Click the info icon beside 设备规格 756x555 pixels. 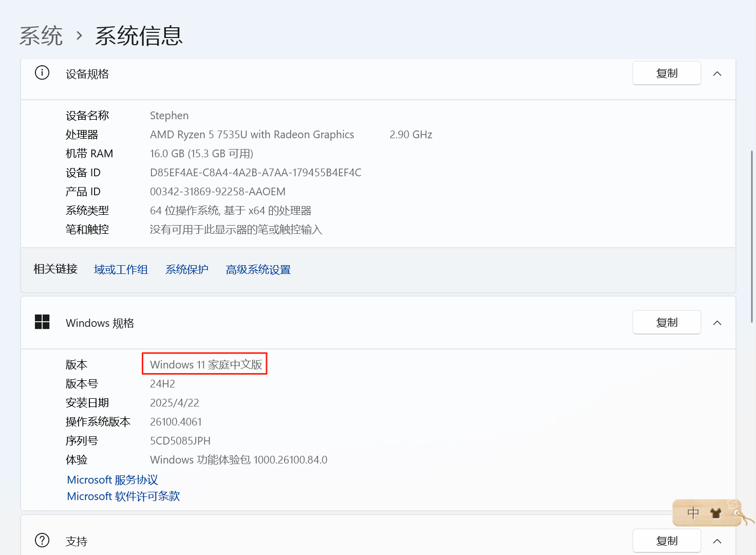point(42,73)
